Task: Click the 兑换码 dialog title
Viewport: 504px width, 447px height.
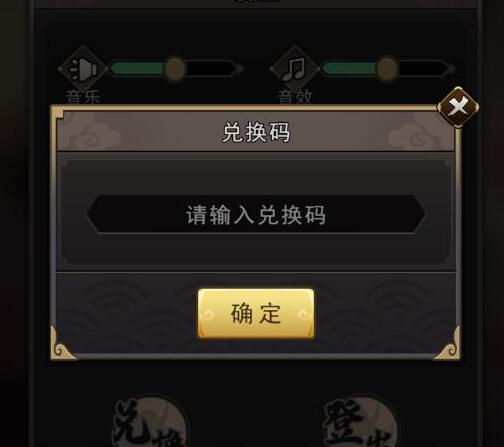Action: coord(256,132)
